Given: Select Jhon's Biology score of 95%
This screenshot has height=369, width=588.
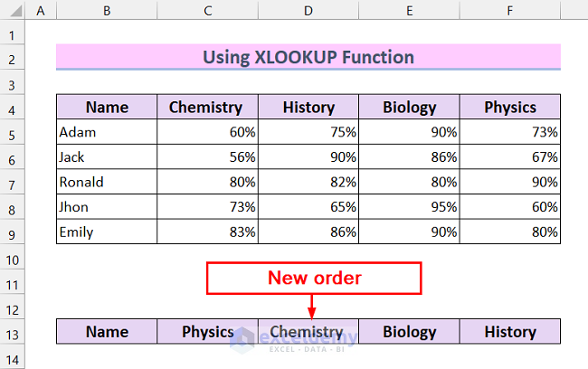Looking at the screenshot, I should [x=409, y=207].
